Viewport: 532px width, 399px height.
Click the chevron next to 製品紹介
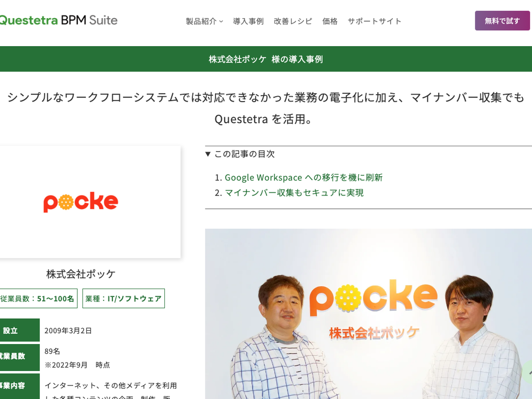point(221,21)
